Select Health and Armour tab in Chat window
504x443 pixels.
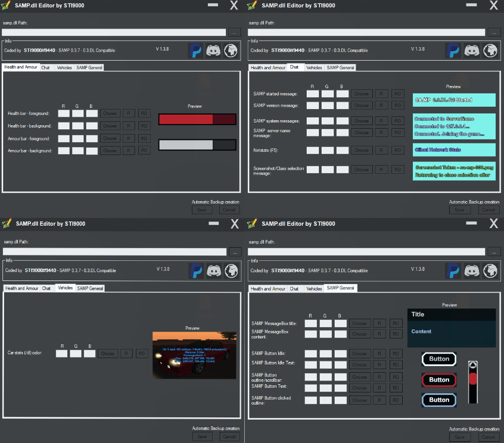[267, 67]
